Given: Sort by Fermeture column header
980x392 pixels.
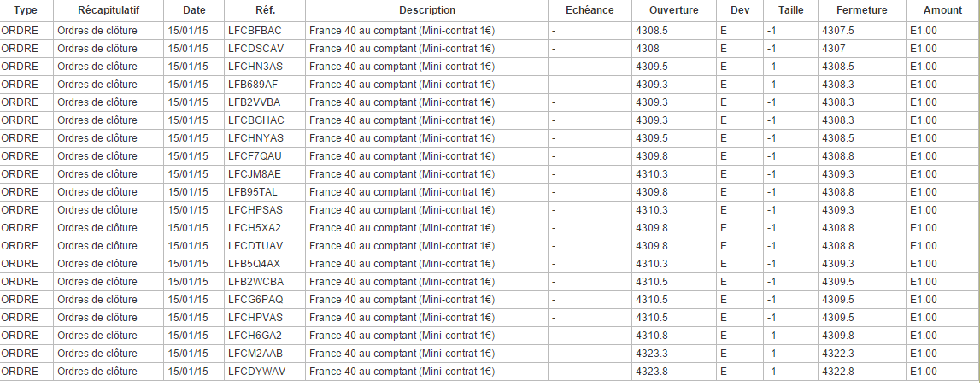Looking at the screenshot, I should click(x=861, y=10).
